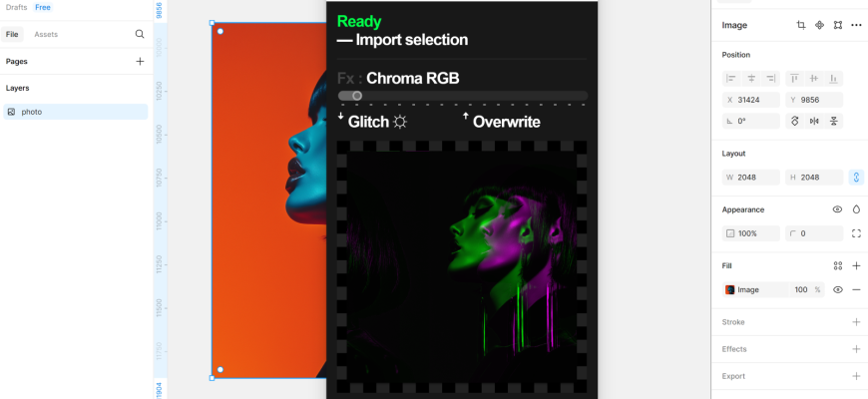Open blend mode droplet icon in Appearance
Screen dimensions: 868x399
point(856,209)
